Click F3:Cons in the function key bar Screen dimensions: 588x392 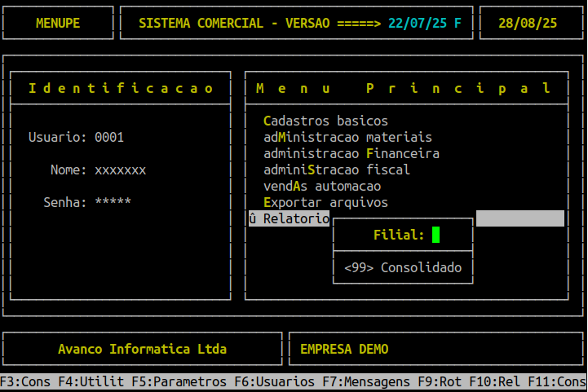click(x=25, y=382)
